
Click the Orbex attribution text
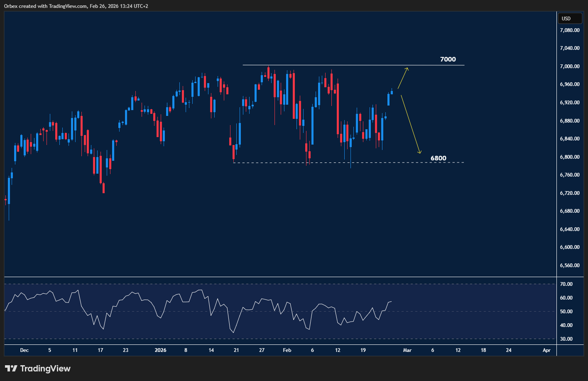pos(75,6)
